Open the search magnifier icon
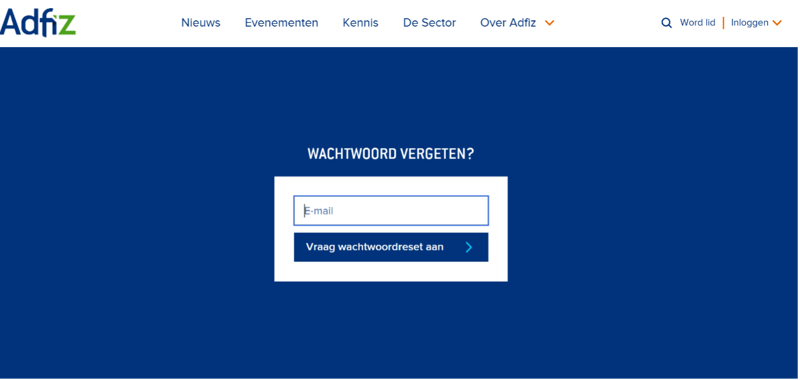Screen dimensions: 800x380 coord(666,23)
